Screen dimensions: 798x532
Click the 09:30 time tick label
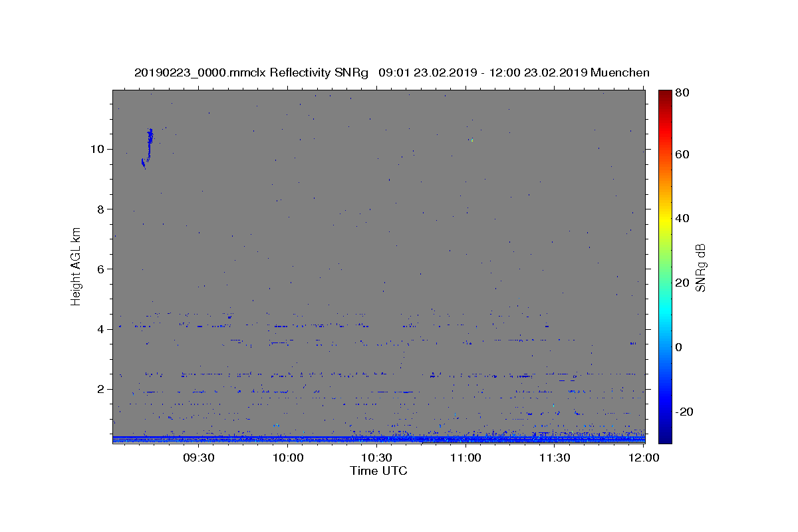pos(198,458)
